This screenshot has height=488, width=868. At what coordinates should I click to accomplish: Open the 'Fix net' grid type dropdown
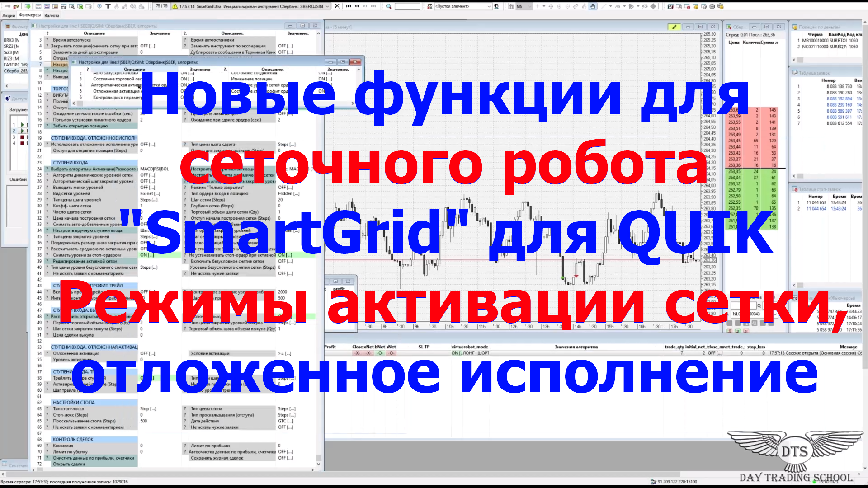pyautogui.click(x=150, y=193)
